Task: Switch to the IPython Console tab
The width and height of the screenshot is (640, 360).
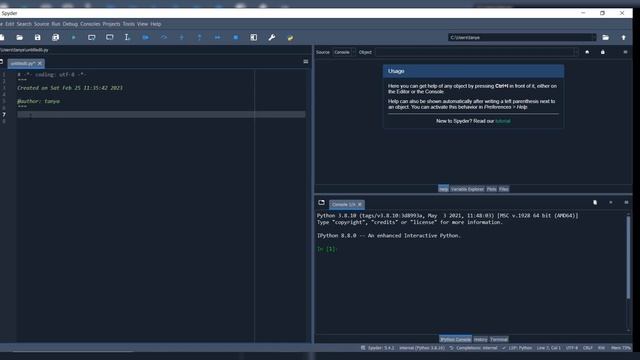Action: pos(456,339)
